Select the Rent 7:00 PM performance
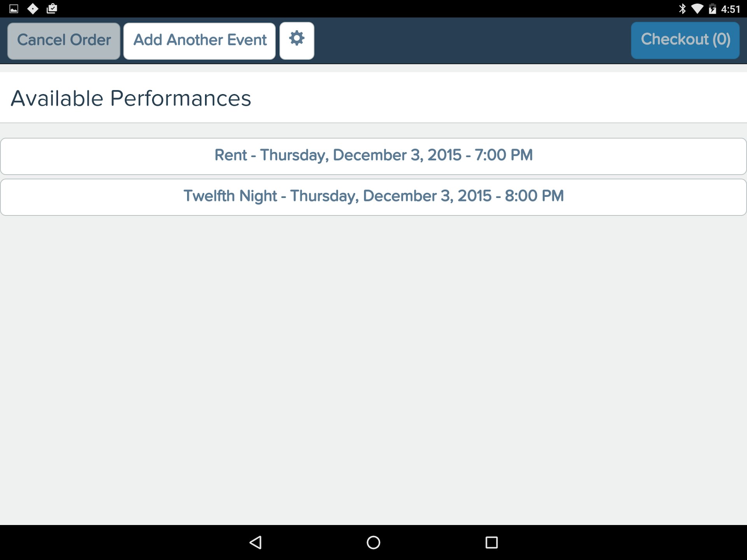 click(x=373, y=156)
